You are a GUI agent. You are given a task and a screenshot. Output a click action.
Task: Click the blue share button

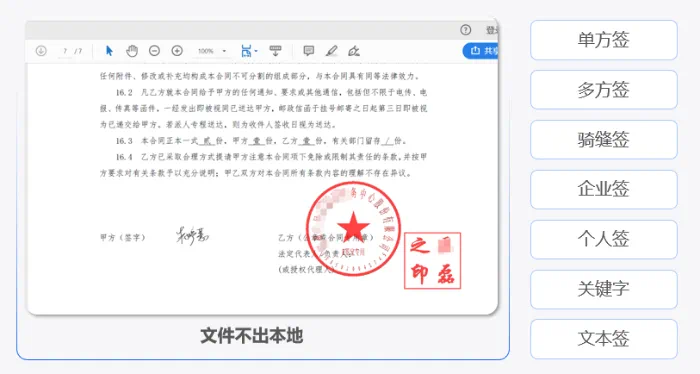point(481,51)
